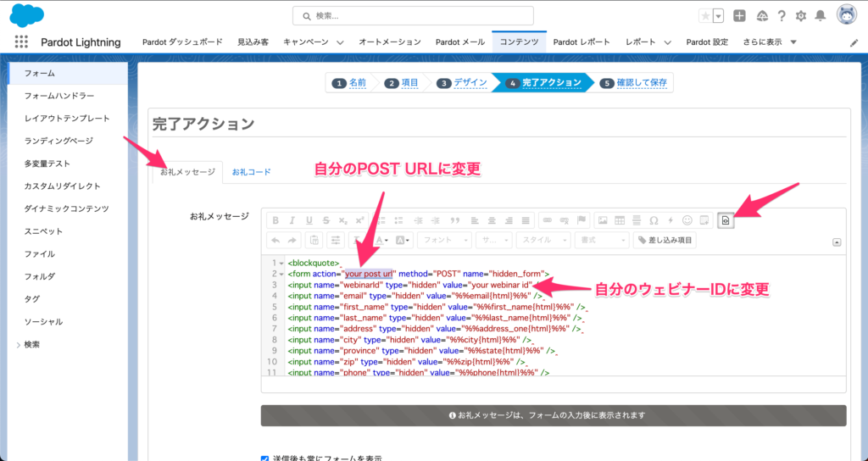This screenshot has height=461, width=868.
Task: Insert a block quote
Action: [x=455, y=220]
